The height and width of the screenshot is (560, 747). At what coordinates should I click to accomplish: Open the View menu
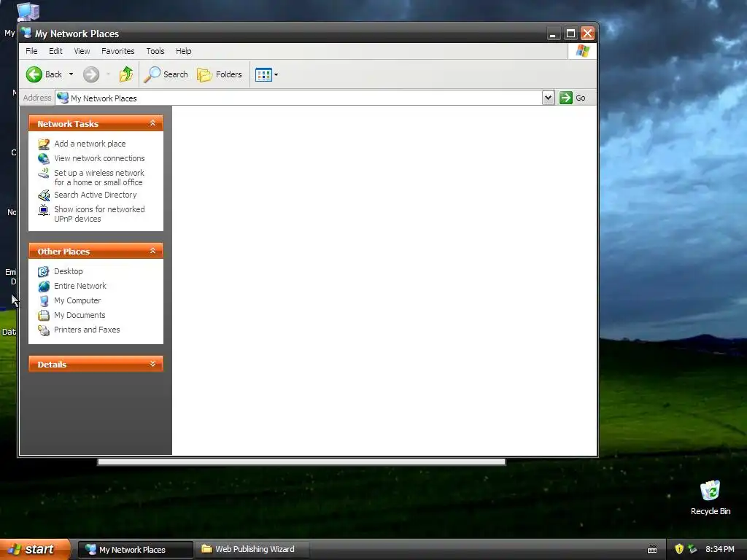coord(82,51)
